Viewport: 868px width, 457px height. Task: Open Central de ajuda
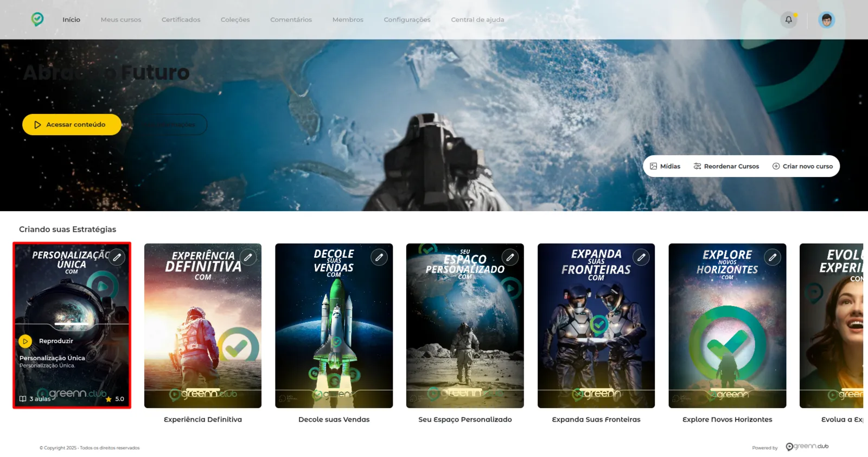pyautogui.click(x=477, y=20)
